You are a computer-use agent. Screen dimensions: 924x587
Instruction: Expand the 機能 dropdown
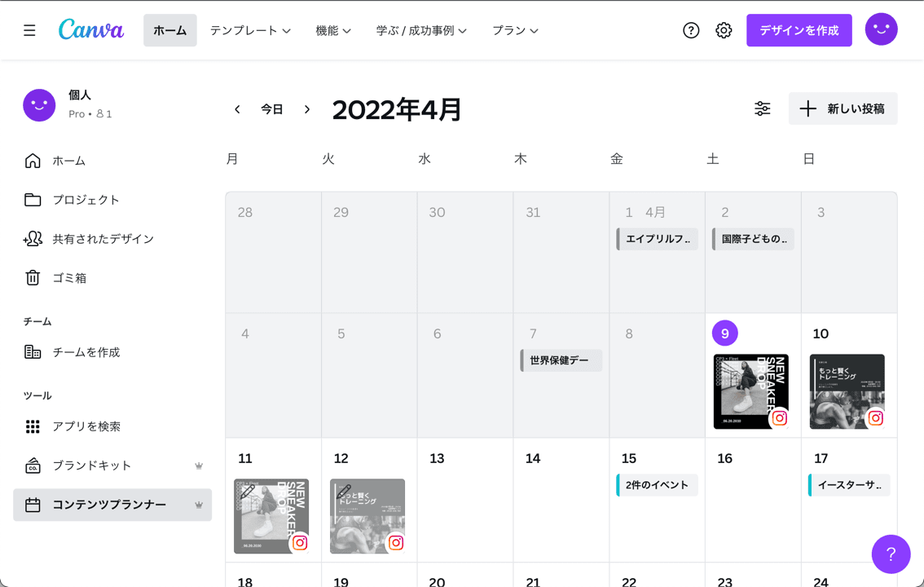pos(333,30)
